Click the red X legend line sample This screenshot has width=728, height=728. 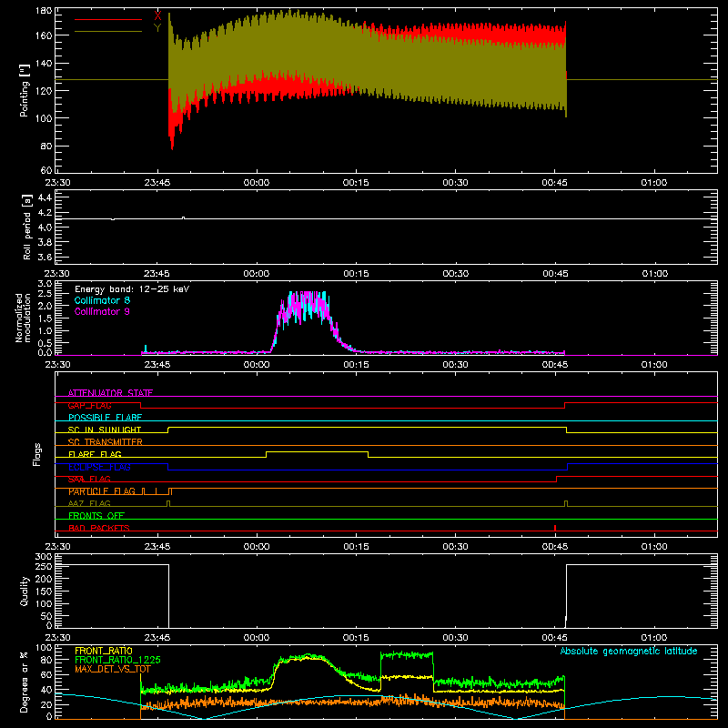click(108, 19)
